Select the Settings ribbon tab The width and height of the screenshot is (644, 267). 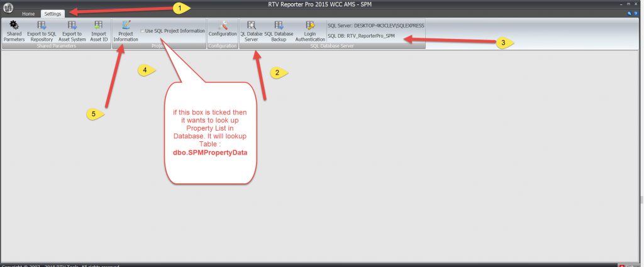pos(52,13)
